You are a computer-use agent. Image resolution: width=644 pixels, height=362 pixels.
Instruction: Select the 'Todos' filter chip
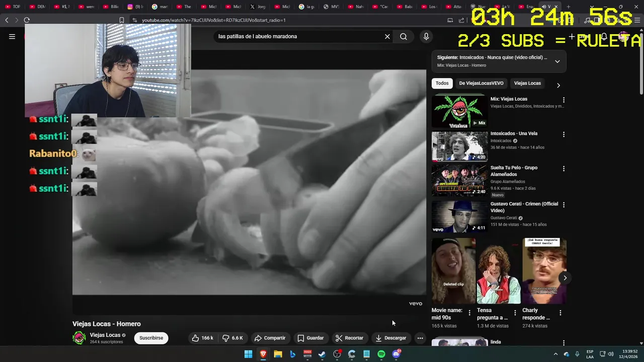click(x=442, y=83)
